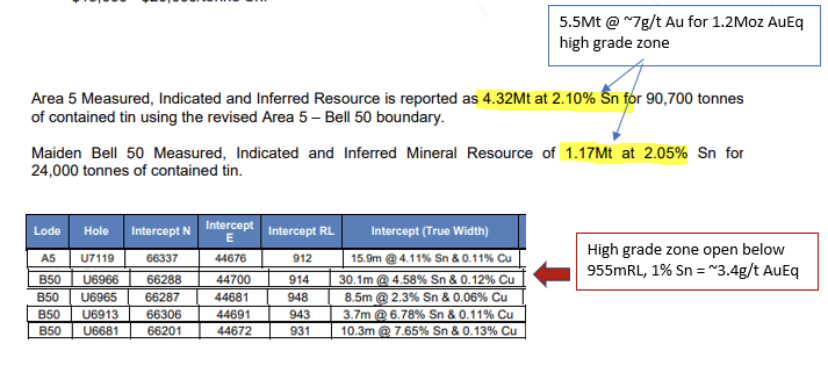
Task: Click the Lode column header
Action: coord(48,231)
